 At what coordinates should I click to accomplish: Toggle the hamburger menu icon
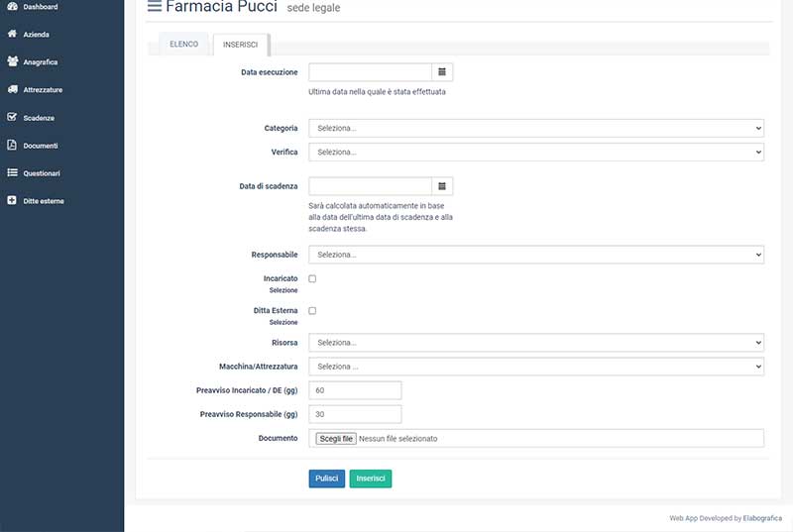155,7
